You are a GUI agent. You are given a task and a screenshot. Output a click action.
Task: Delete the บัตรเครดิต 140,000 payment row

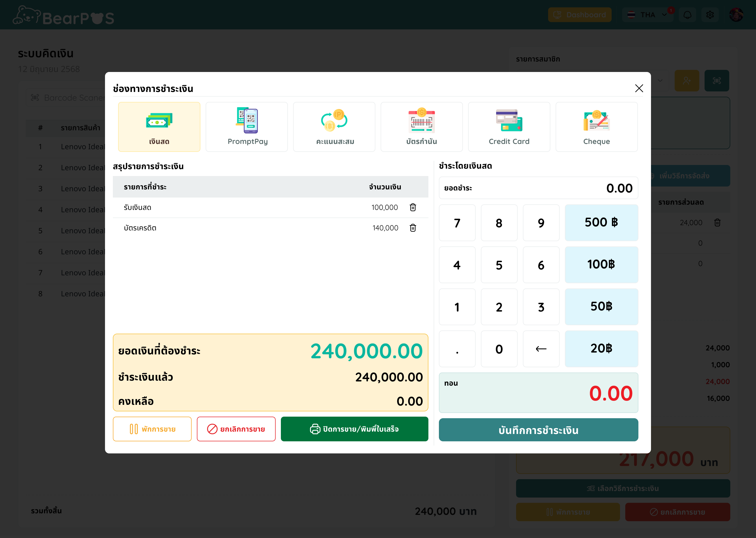click(x=413, y=228)
